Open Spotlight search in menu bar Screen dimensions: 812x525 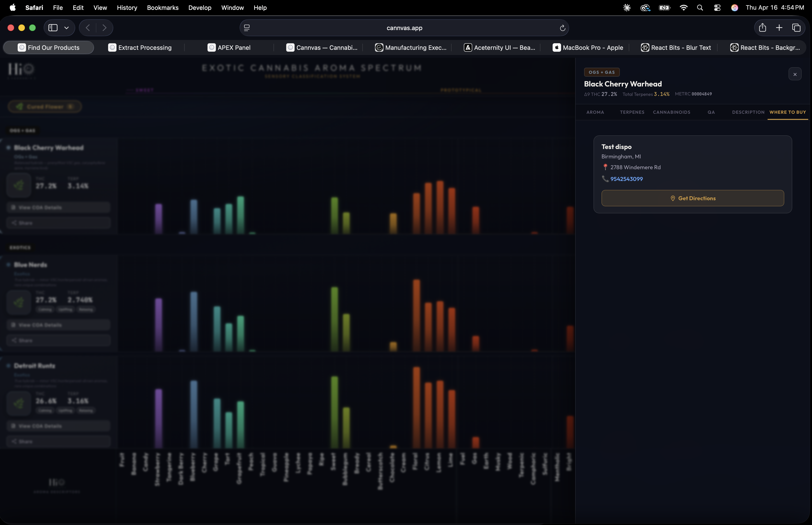pos(700,8)
